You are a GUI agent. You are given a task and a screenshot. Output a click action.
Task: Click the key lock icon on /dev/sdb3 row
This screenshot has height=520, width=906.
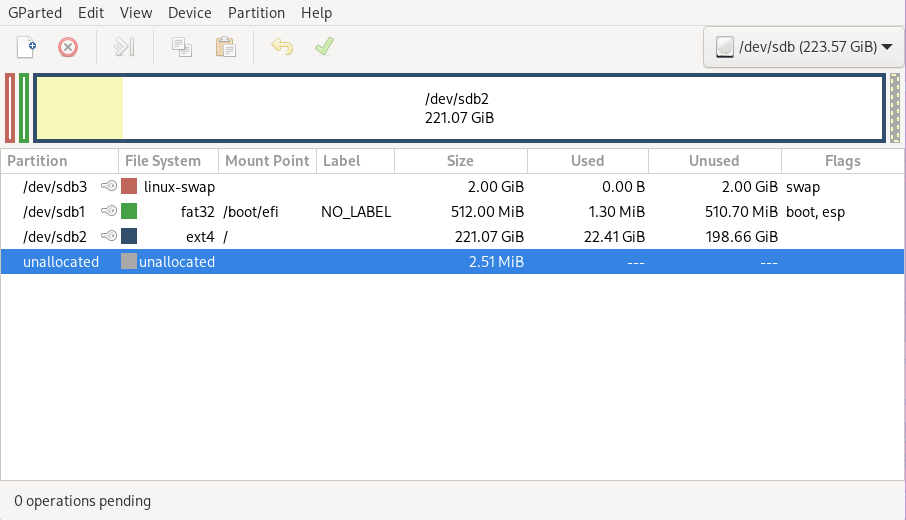tap(109, 186)
